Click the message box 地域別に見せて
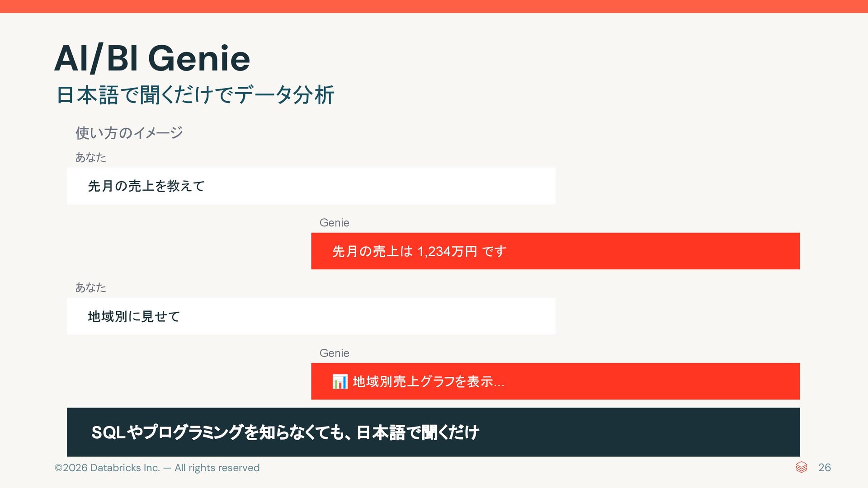The height and width of the screenshot is (488, 868). pos(311,316)
